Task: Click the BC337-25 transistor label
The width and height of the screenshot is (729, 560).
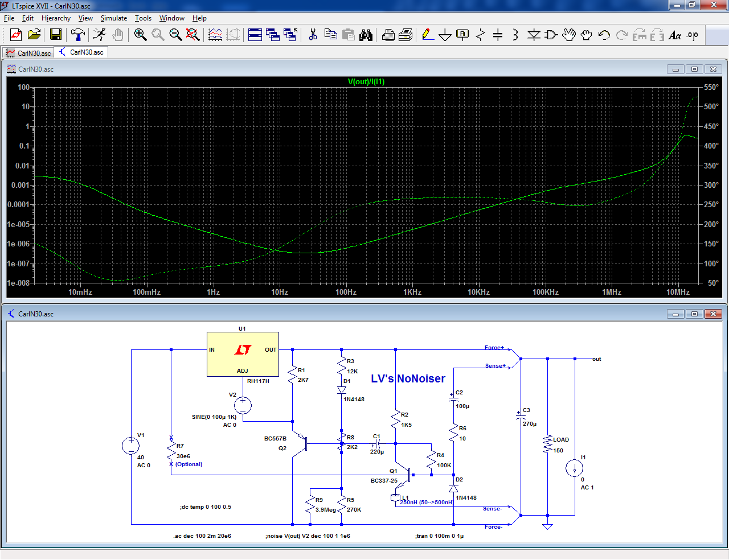Action: point(384,480)
